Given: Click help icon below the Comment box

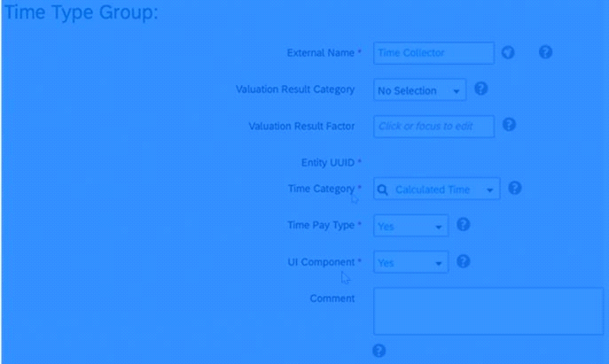Looking at the screenshot, I should [x=379, y=351].
